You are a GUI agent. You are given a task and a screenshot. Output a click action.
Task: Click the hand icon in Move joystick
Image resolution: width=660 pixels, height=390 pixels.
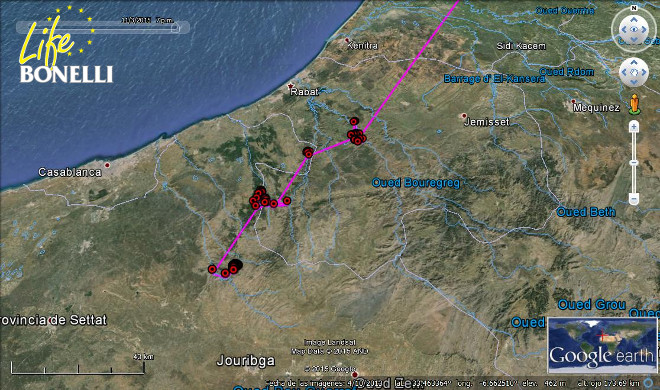click(x=634, y=72)
